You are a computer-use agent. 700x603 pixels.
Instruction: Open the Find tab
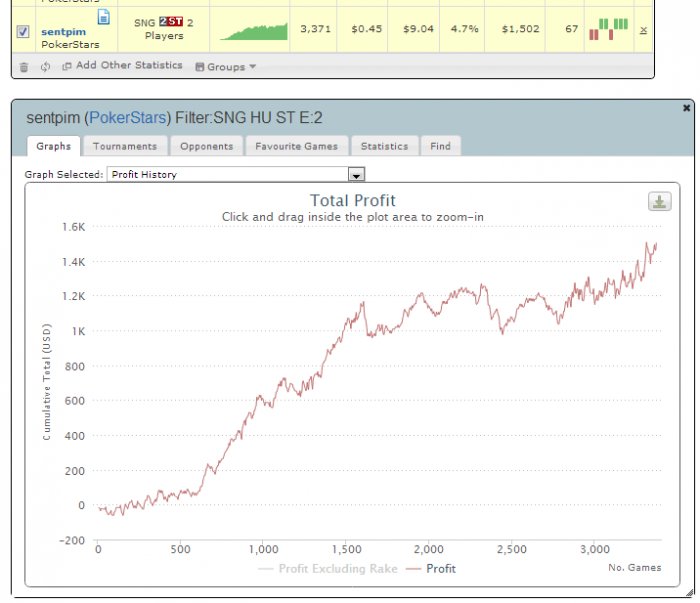coord(440,146)
